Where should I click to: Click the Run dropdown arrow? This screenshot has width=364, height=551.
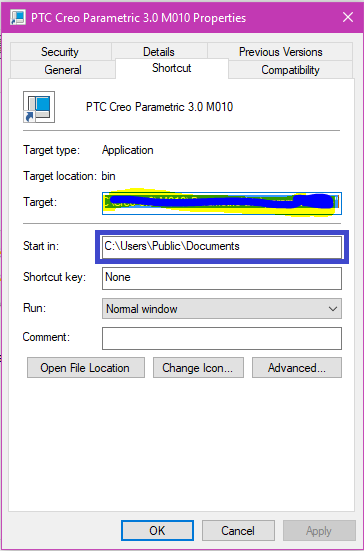332,309
